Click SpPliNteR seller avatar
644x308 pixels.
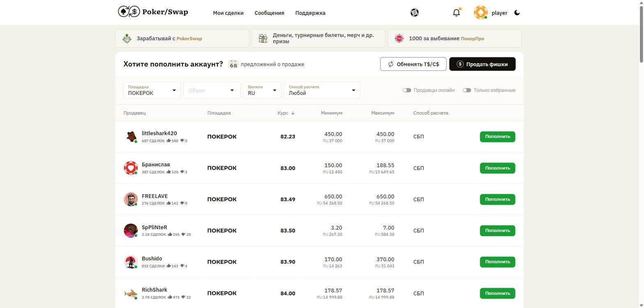[x=131, y=230]
